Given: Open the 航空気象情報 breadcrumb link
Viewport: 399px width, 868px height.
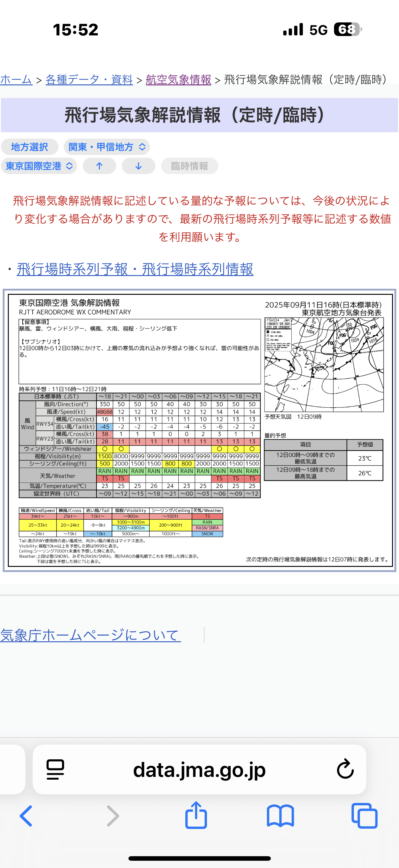Looking at the screenshot, I should coord(178,80).
